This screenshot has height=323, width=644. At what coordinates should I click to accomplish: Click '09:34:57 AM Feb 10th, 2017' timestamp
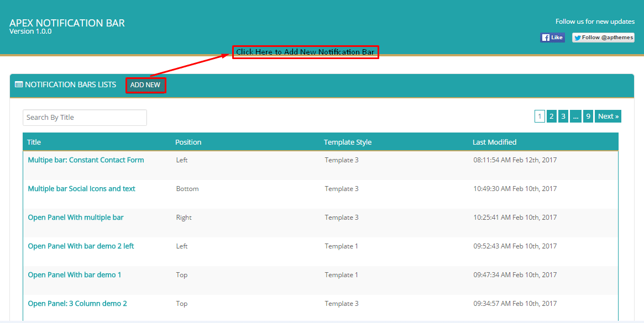[515, 304]
